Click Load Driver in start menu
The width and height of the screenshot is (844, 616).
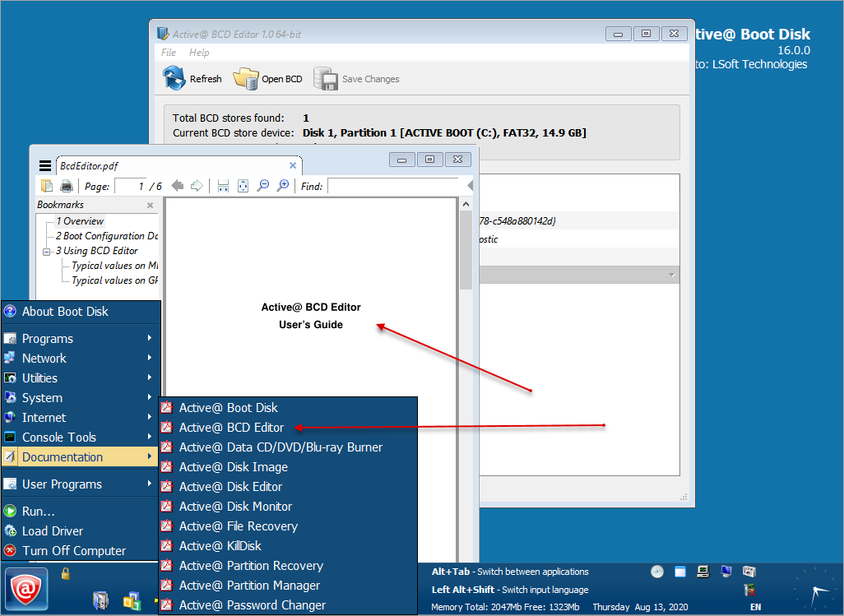[81, 531]
